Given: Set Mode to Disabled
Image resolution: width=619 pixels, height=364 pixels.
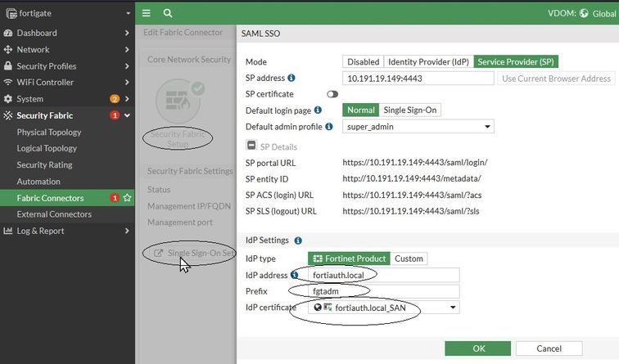Looking at the screenshot, I should click(x=364, y=62).
